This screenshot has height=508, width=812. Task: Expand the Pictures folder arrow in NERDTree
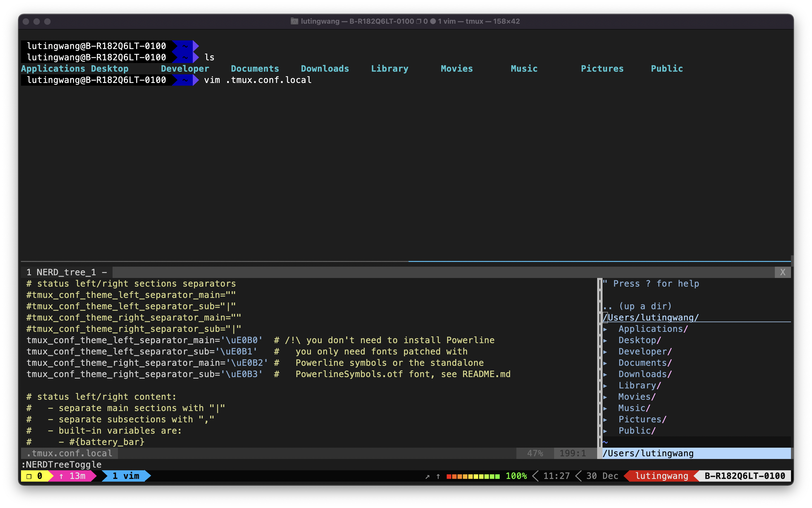605,419
